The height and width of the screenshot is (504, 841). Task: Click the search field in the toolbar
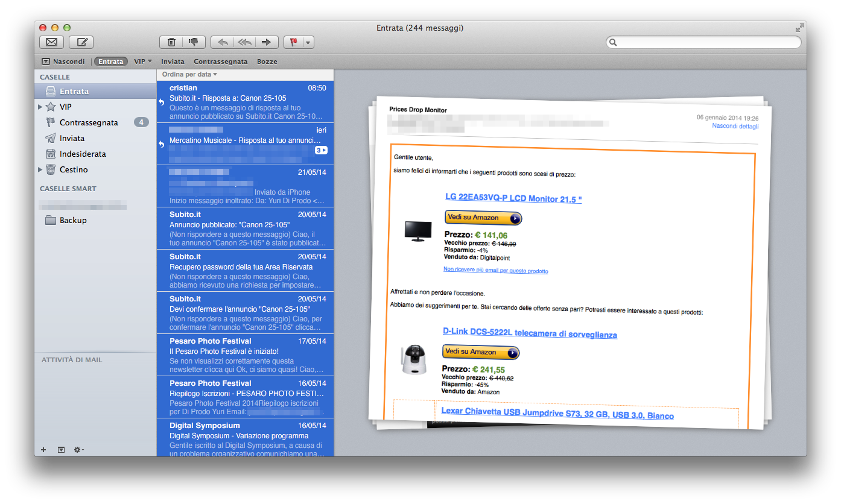pyautogui.click(x=704, y=42)
